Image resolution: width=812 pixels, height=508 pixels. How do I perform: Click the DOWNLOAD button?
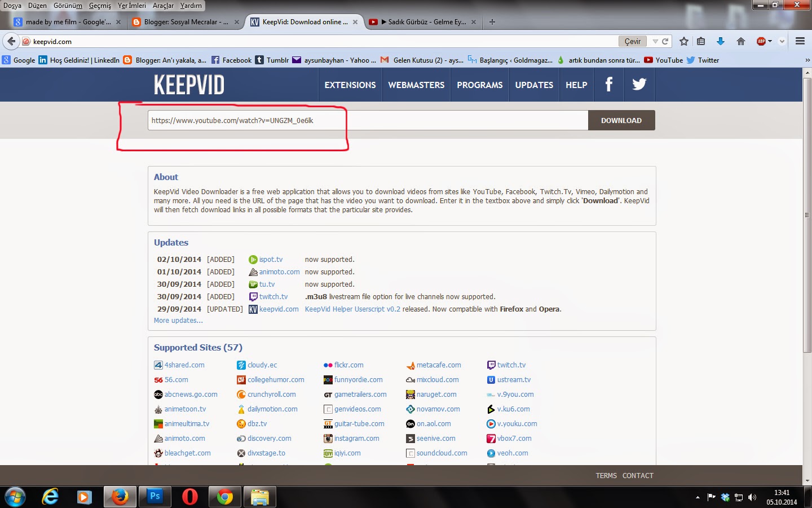621,120
